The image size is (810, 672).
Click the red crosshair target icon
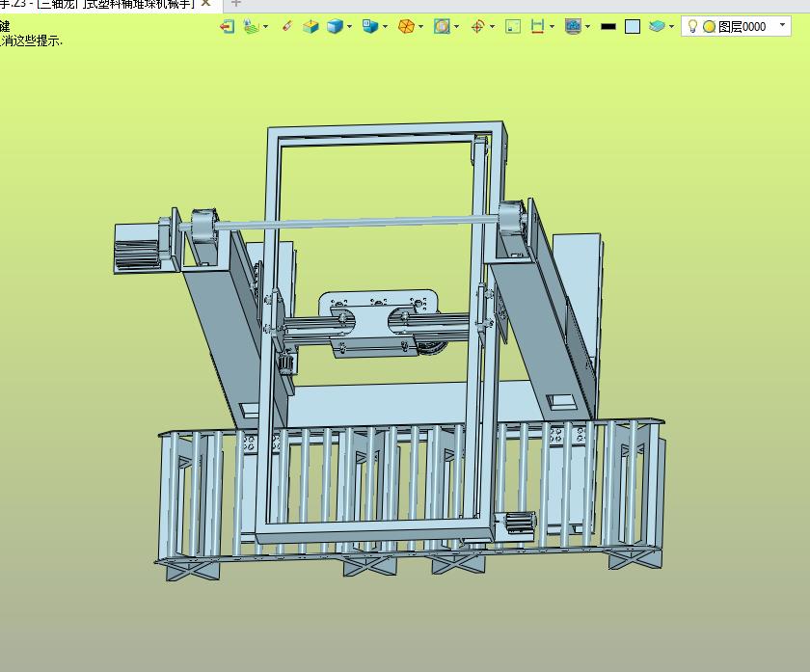coord(478,26)
